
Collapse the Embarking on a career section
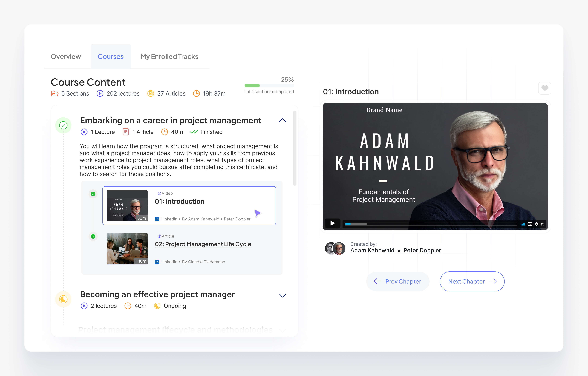(x=283, y=120)
